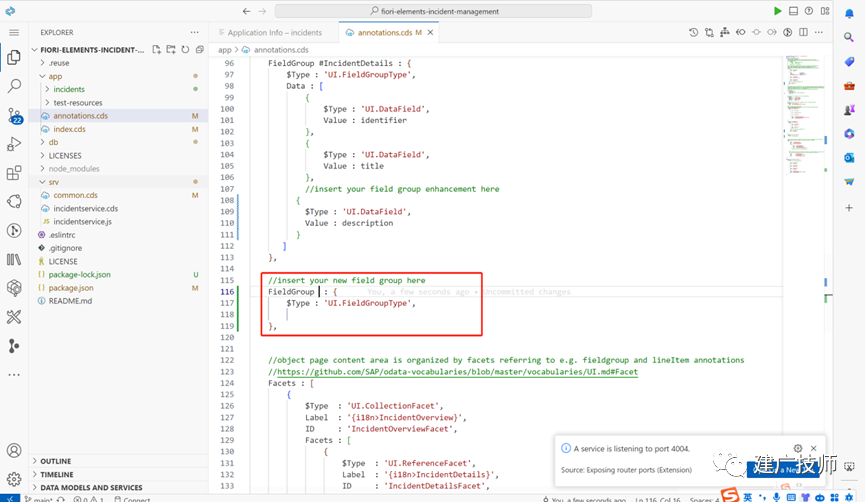865x502 pixels.
Task: Collapse all folders in Explorer
Action: point(200,50)
